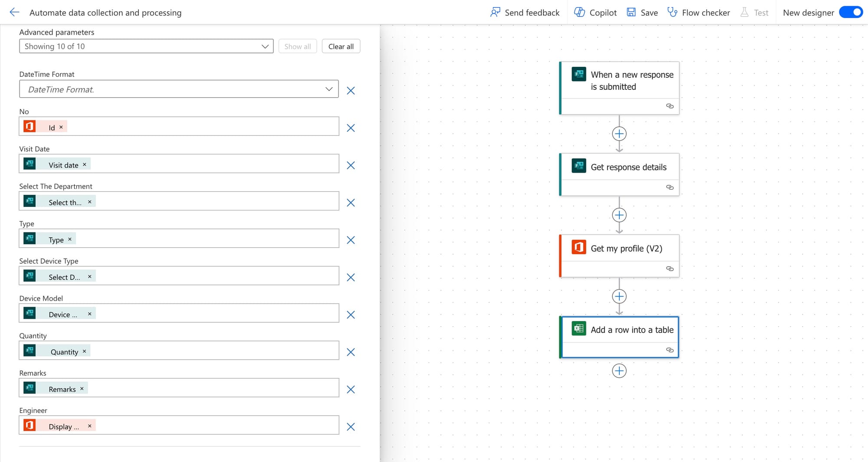Add a step after the trigger
Viewport: 868px width, 462px height.
click(619, 134)
